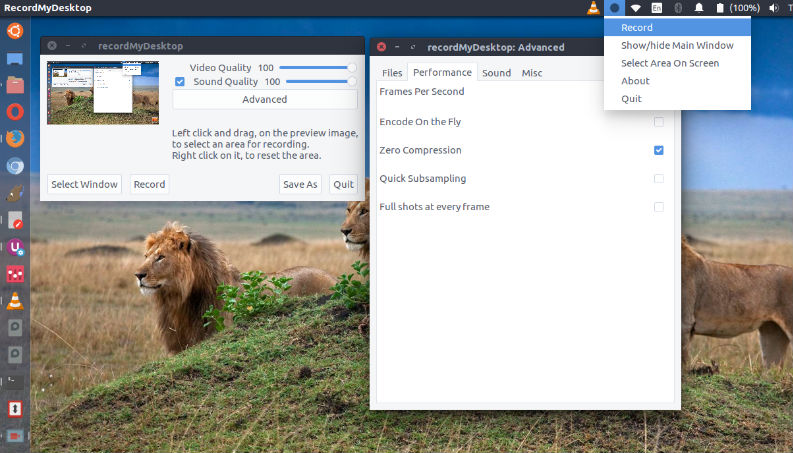Screen dimensions: 793x453
Task: Enable Encode On the Fly checkbox
Action: [x=658, y=122]
